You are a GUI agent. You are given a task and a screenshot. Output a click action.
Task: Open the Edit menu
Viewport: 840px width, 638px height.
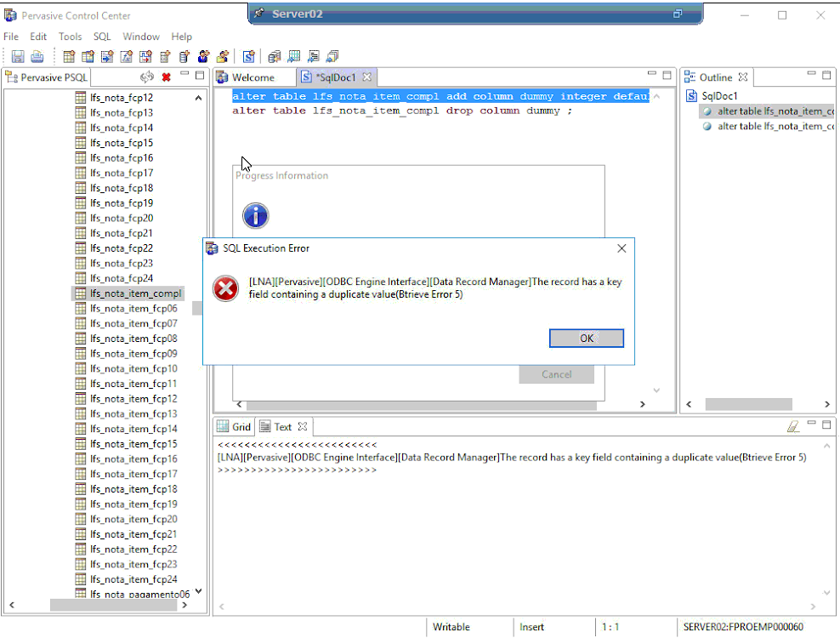point(38,37)
